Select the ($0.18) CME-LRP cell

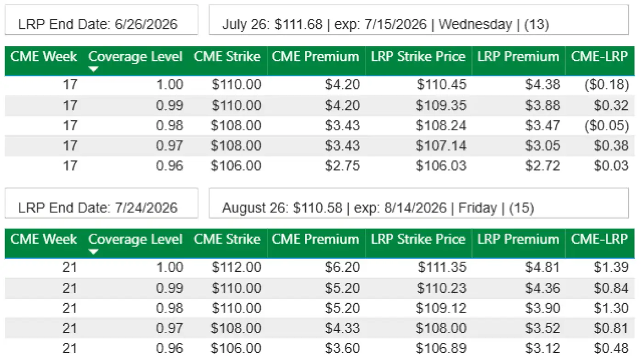pos(604,85)
